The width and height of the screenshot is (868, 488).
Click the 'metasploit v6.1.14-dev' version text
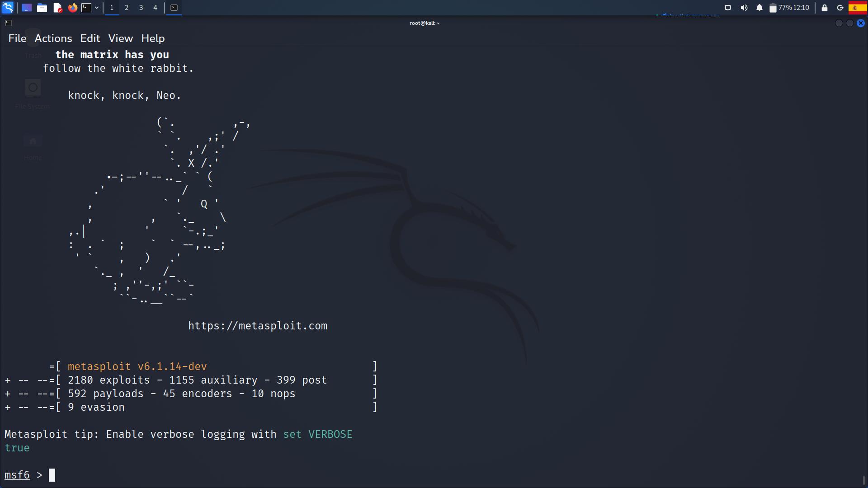pos(137,366)
